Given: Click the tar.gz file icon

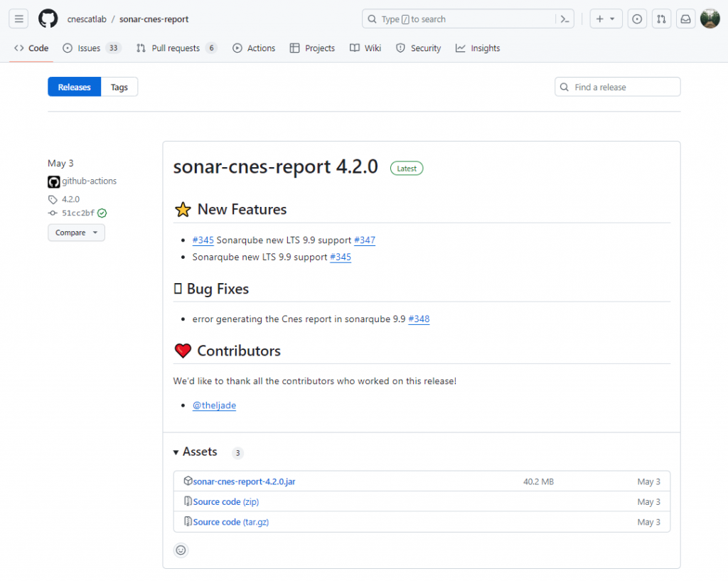Looking at the screenshot, I should pos(188,521).
